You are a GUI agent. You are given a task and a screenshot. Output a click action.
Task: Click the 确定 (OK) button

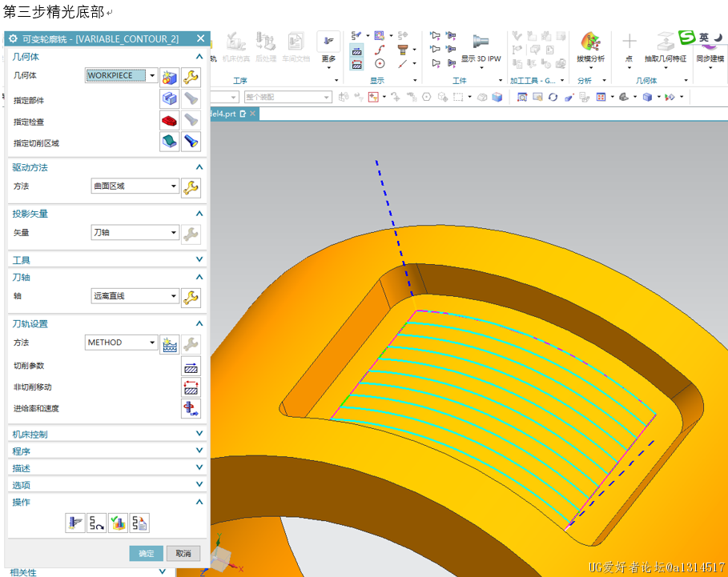tap(147, 554)
